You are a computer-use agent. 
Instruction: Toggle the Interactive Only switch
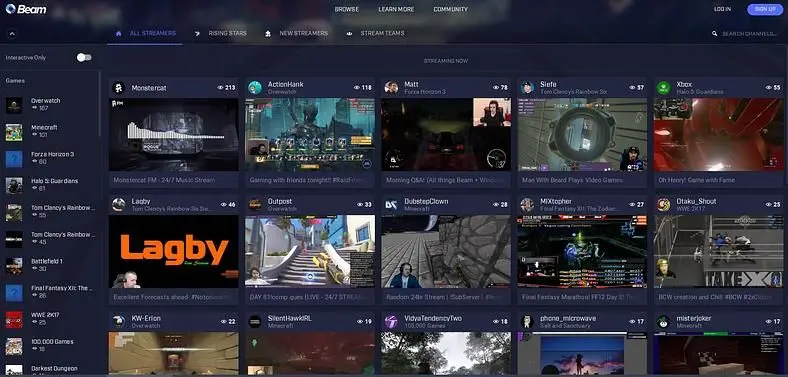(84, 57)
